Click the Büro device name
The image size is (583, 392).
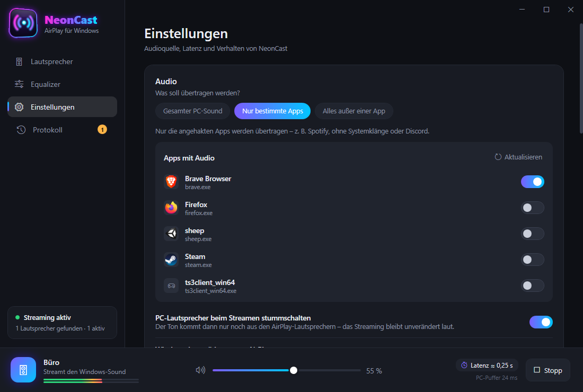(x=51, y=362)
